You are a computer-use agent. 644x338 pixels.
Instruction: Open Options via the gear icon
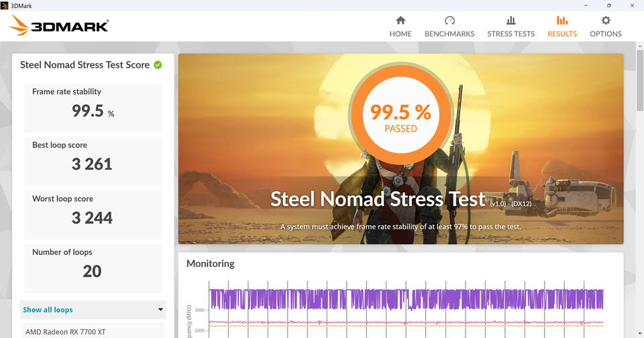(605, 20)
